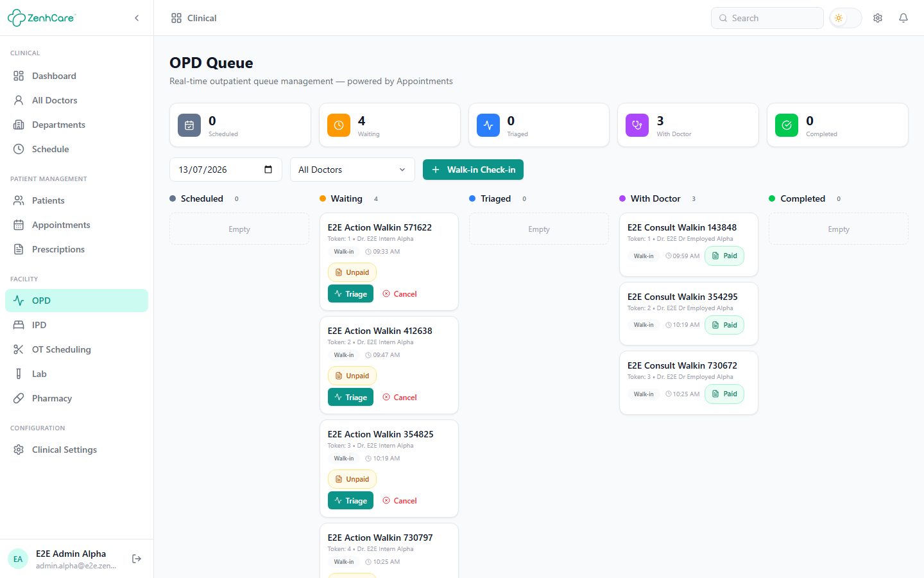Select the OPD sidebar item
924x578 pixels.
click(77, 301)
